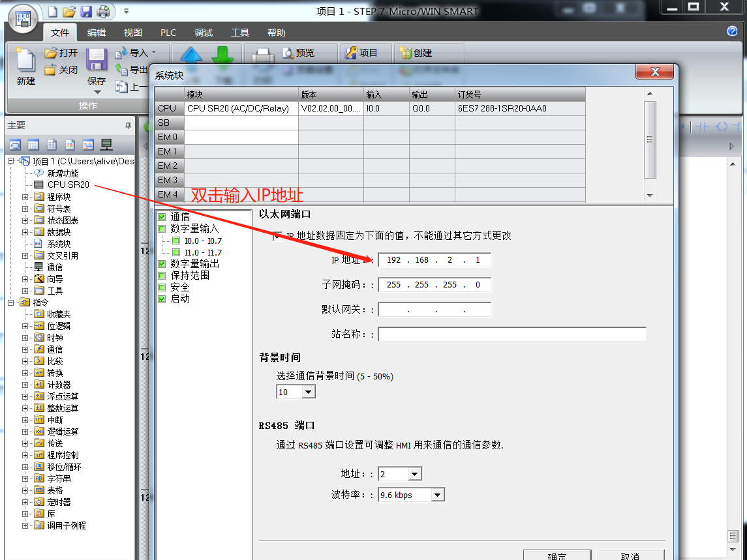The image size is (747, 560).
Task: Confirm with the 确定 button
Action: pyautogui.click(x=557, y=555)
